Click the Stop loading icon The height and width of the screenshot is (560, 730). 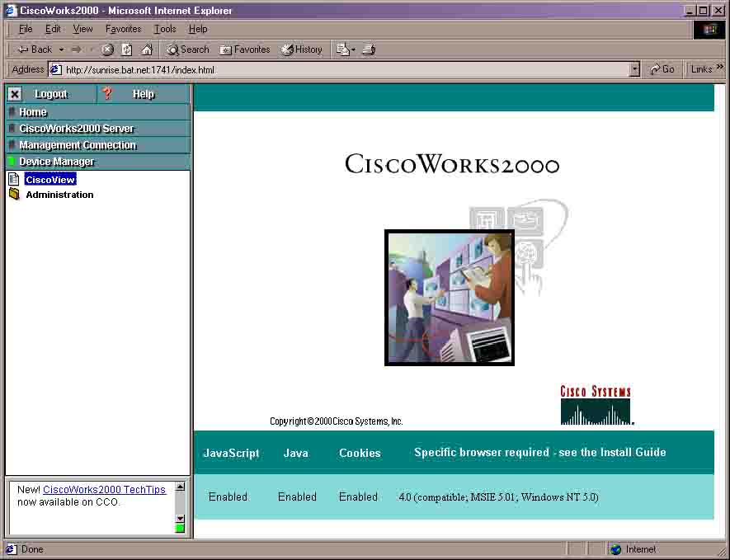107,49
